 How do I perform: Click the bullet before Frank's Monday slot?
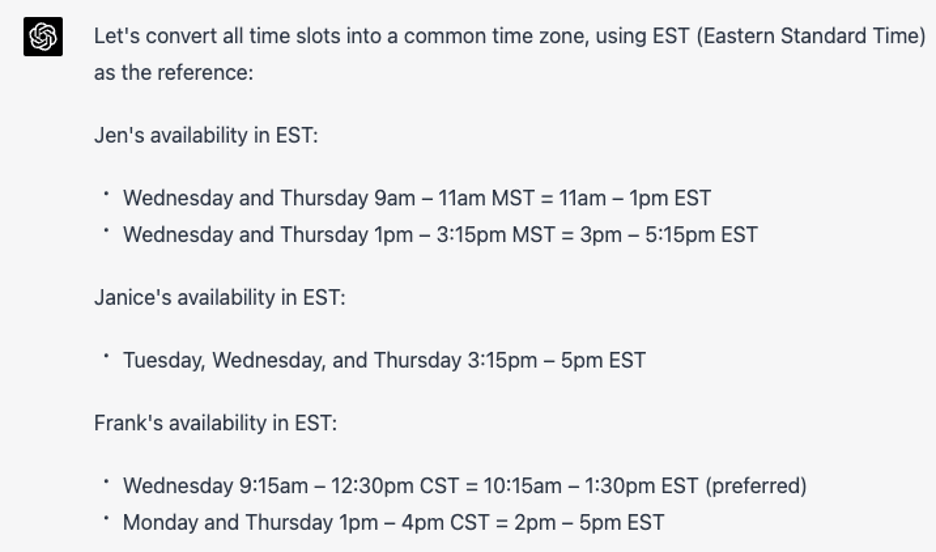pos(106,519)
